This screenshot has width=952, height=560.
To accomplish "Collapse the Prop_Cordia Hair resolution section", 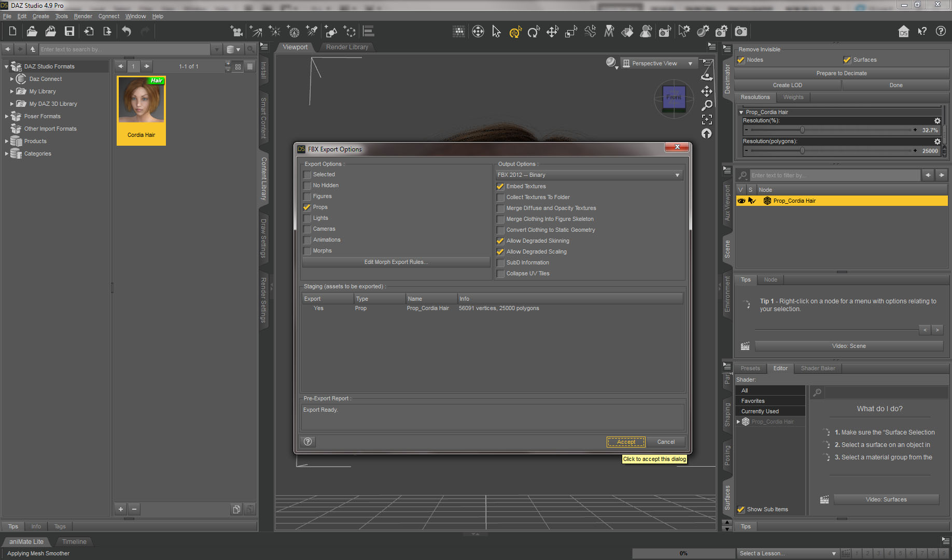I will click(741, 112).
